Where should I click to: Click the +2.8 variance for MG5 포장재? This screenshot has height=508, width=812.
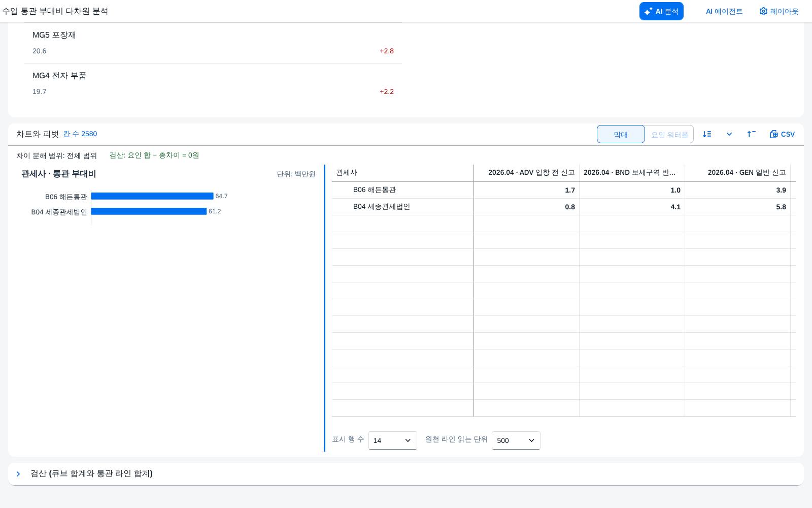click(387, 51)
